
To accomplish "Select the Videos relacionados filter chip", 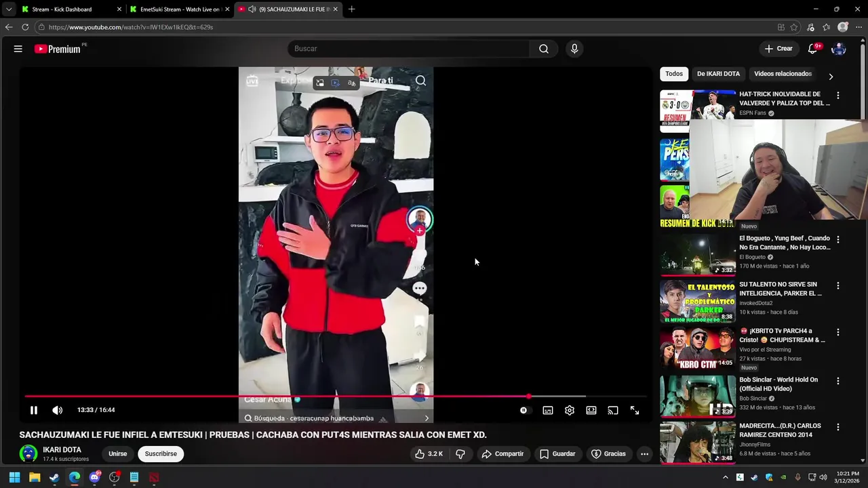I will [x=783, y=74].
